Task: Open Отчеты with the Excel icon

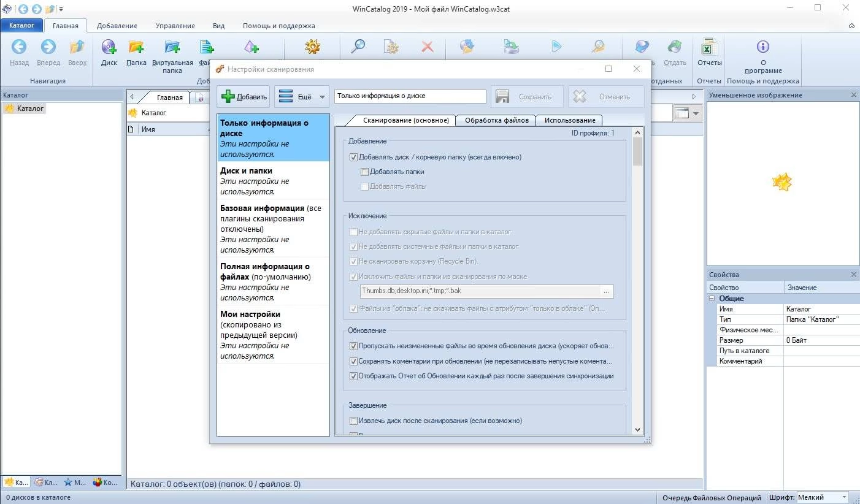Action: click(x=710, y=47)
